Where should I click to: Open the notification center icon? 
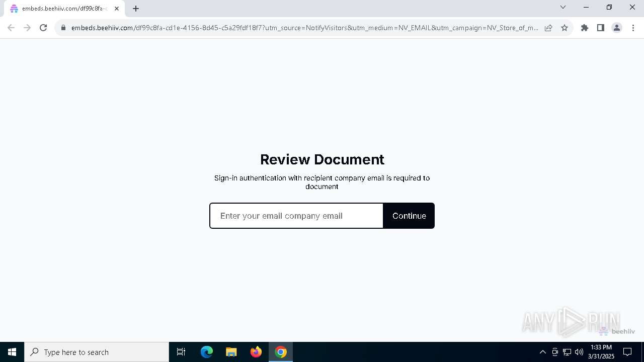(627, 352)
